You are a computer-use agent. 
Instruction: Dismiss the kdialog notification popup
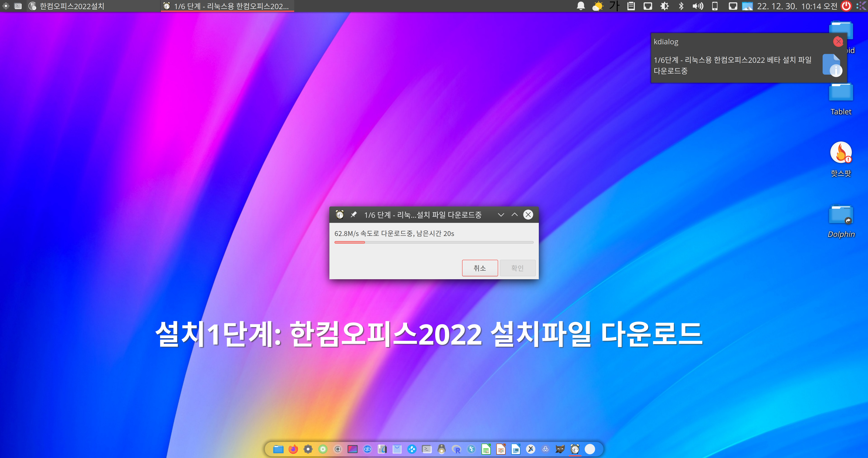tap(838, 41)
